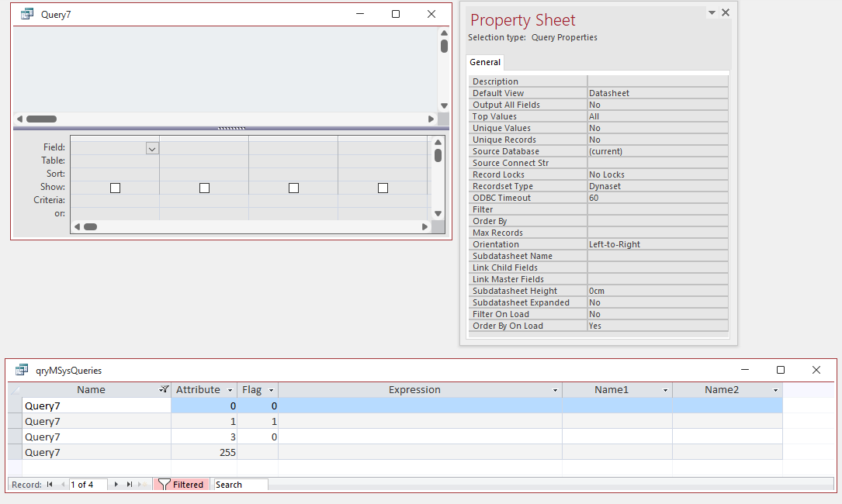Viewport: 842px width, 504px height.
Task: Click the Default View value Datasheet
Action: 658,93
